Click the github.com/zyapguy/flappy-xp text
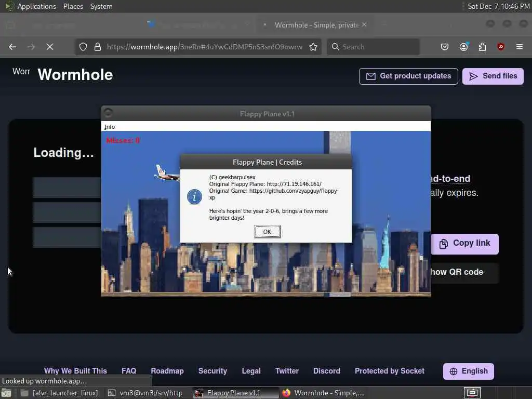The width and height of the screenshot is (532, 399). point(274,194)
